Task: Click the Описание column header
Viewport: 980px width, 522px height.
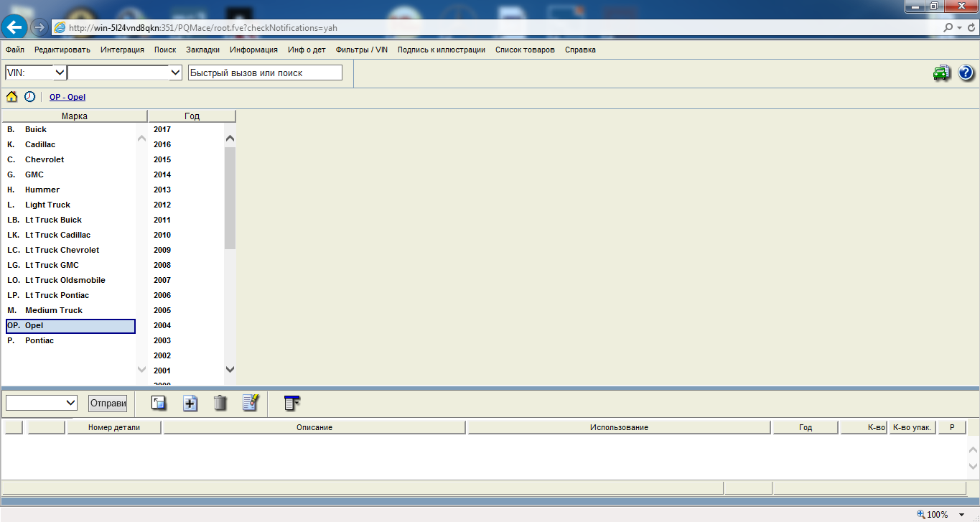Action: coord(314,427)
